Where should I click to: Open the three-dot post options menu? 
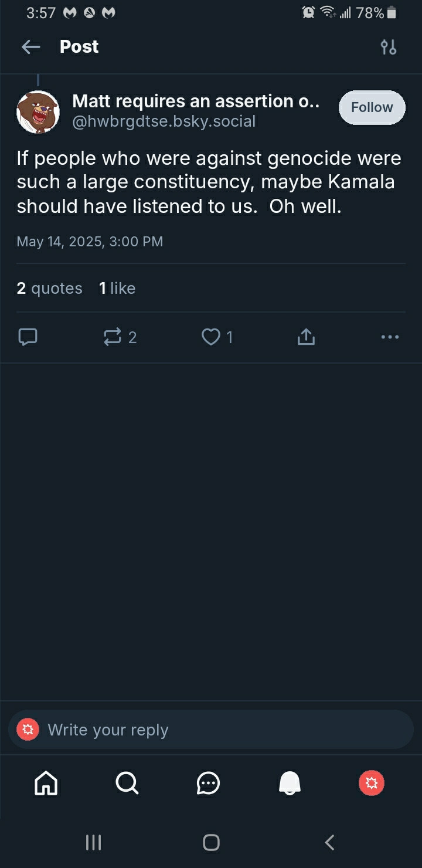click(390, 337)
